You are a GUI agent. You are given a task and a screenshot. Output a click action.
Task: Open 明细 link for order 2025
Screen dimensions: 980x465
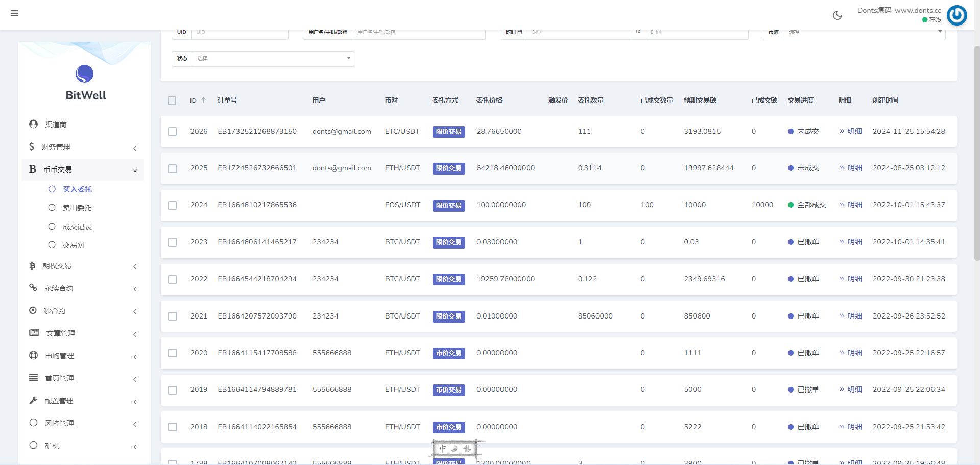[x=851, y=168]
